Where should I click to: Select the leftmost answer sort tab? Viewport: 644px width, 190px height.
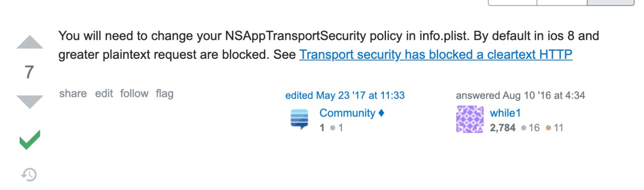(x=512, y=3)
